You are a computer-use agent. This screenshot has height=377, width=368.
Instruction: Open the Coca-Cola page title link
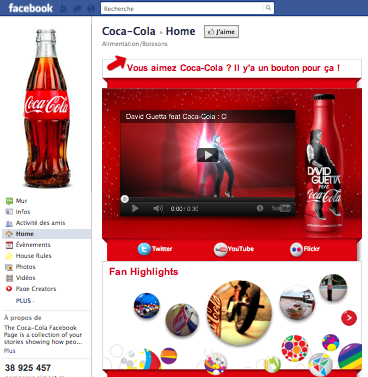[129, 31]
